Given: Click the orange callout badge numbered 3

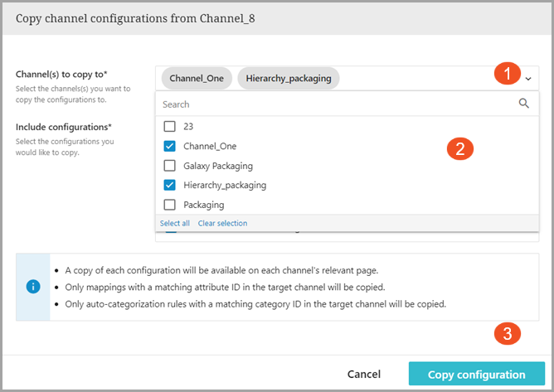Looking at the screenshot, I should coord(507,334).
